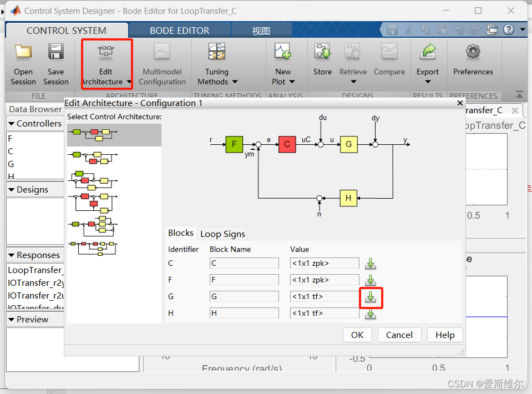Image resolution: width=532 pixels, height=394 pixels.
Task: Select the fifth control architecture thumbnail
Action: 93,226
